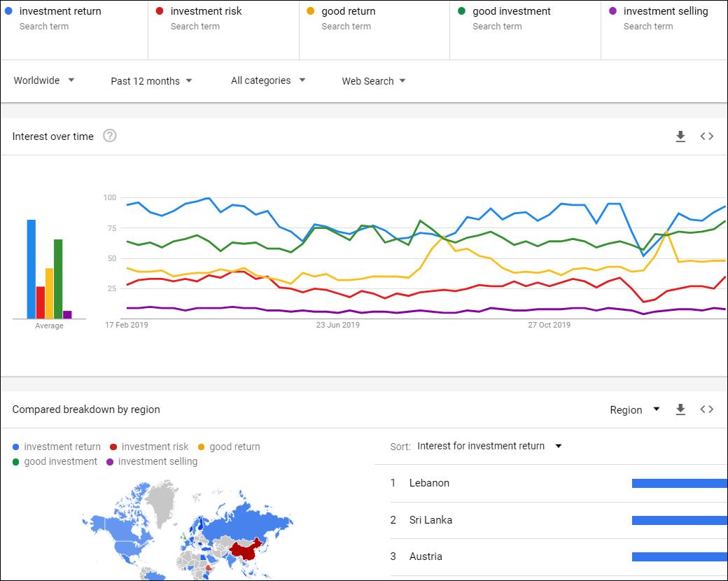The width and height of the screenshot is (728, 581).
Task: Click Lebanon in the region list
Action: click(429, 483)
